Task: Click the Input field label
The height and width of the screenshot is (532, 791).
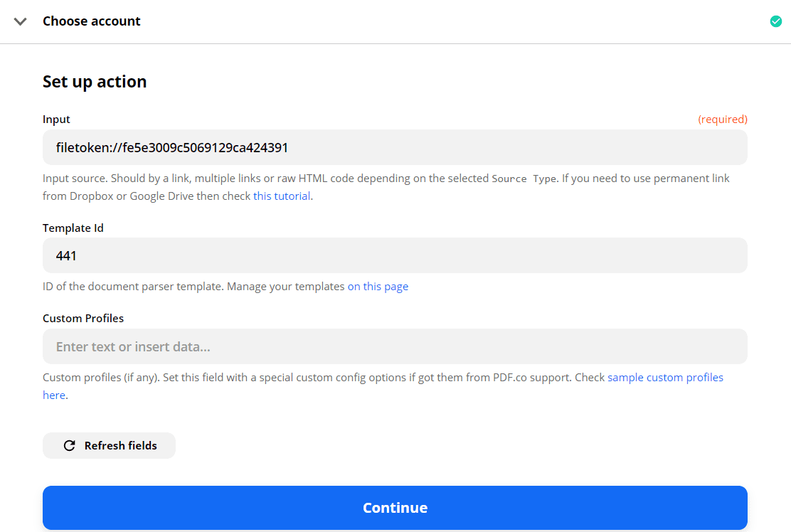Action: click(x=57, y=119)
